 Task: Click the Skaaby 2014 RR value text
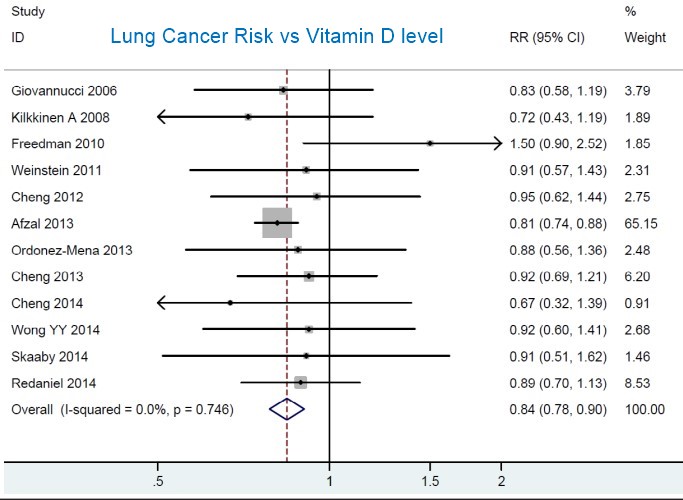point(551,355)
